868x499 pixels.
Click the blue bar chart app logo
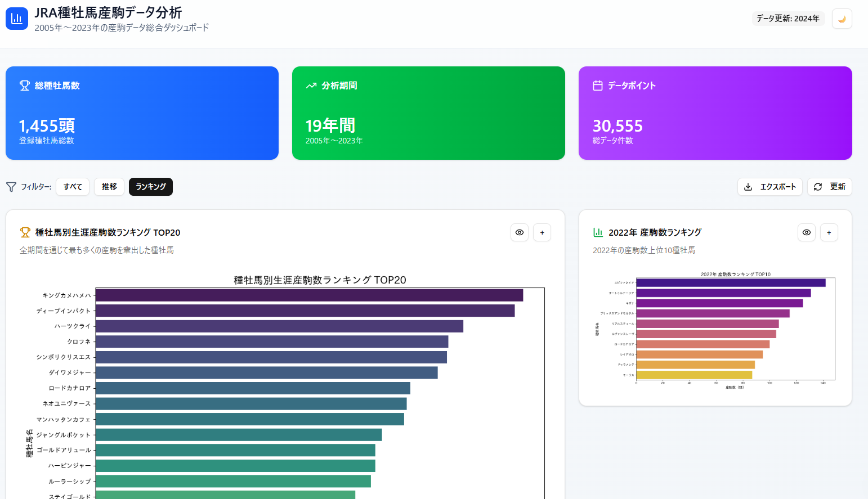tap(17, 19)
